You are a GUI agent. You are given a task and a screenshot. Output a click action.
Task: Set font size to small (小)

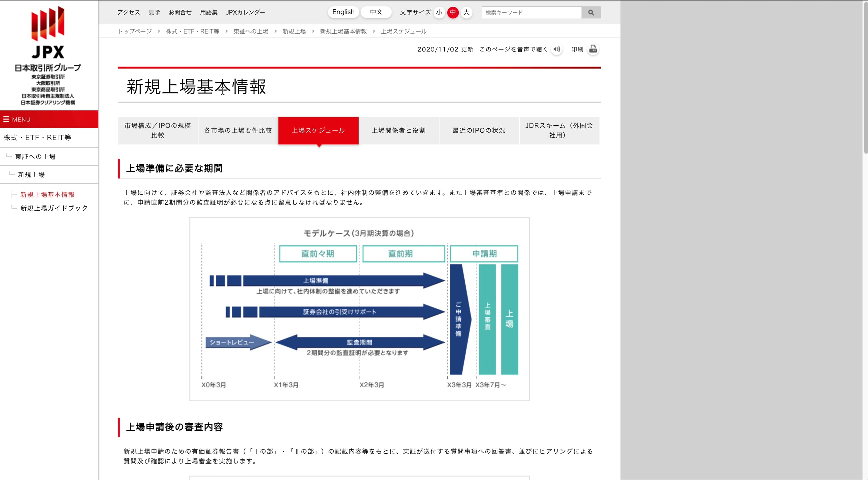tap(439, 12)
